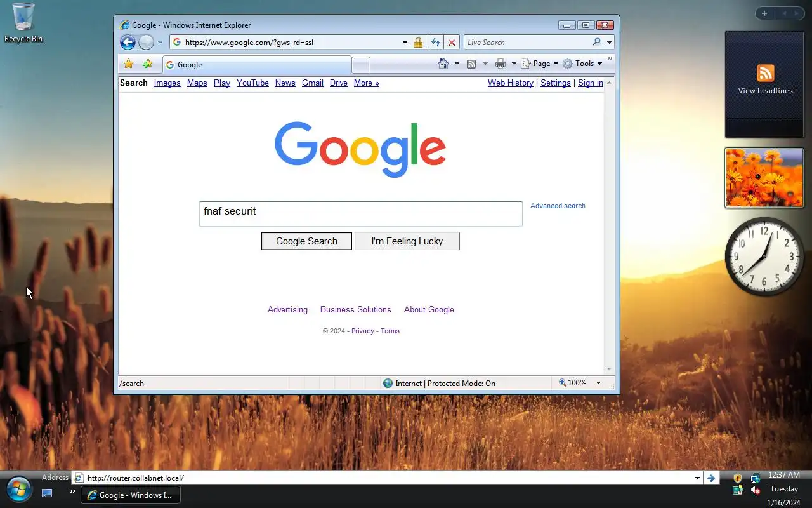Click the page scrollbar down arrow
Image resolution: width=812 pixels, height=508 pixels.
click(609, 369)
